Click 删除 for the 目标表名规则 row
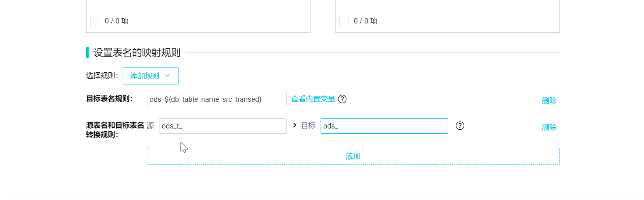This screenshot has height=200, width=644. pos(549,101)
